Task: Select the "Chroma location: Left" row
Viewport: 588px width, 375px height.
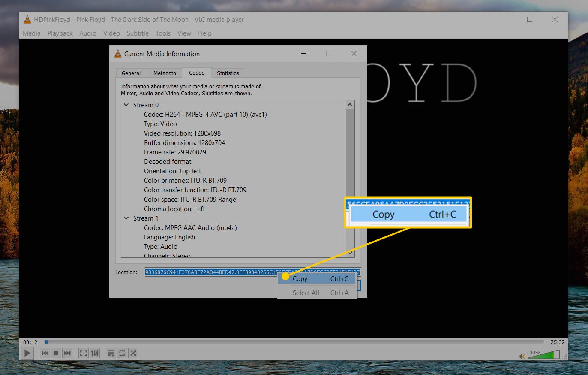Action: click(174, 209)
